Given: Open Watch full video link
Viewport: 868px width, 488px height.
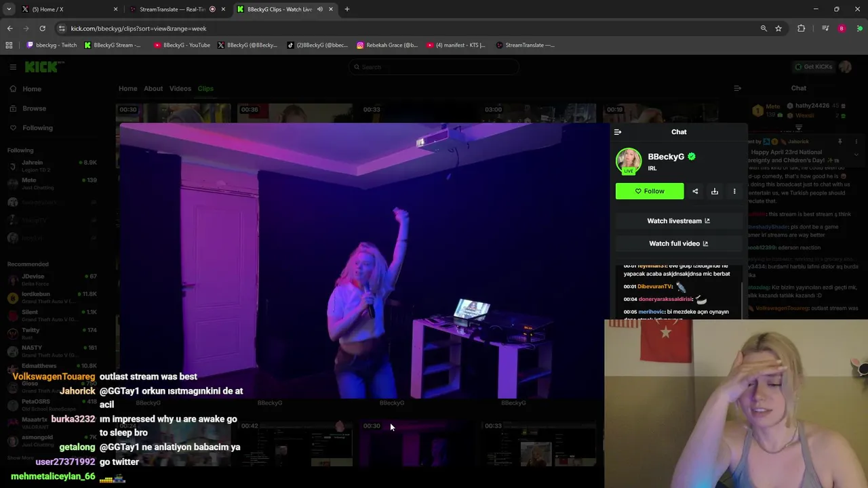Looking at the screenshot, I should (678, 243).
